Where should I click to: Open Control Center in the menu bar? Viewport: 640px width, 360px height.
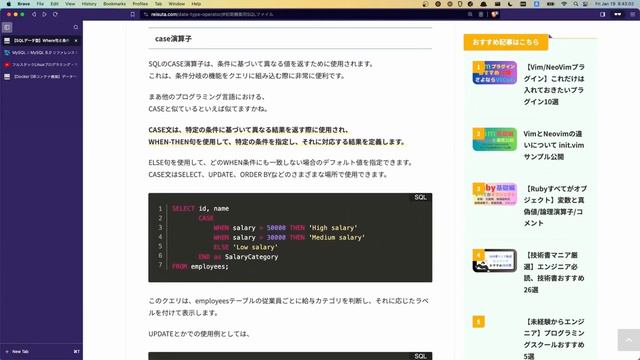pos(585,4)
